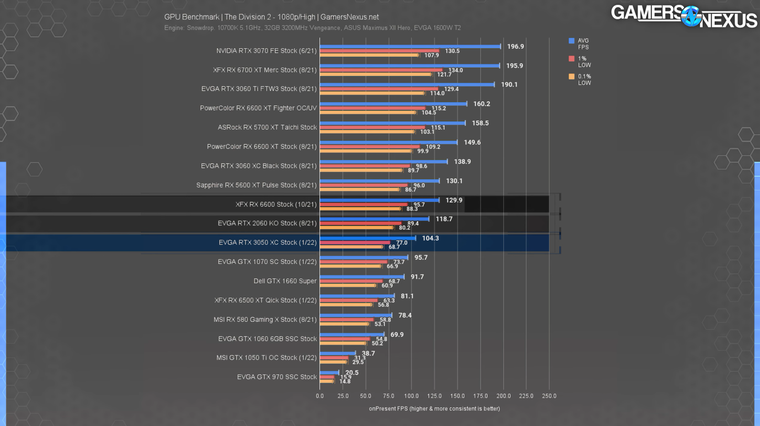The image size is (760, 426).
Task: Click the Gamers Nexus logo
Action: (x=683, y=16)
